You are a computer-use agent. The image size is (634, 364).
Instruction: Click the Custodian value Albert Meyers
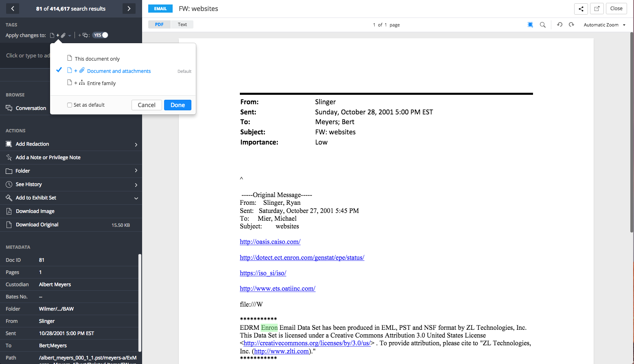tap(55, 285)
